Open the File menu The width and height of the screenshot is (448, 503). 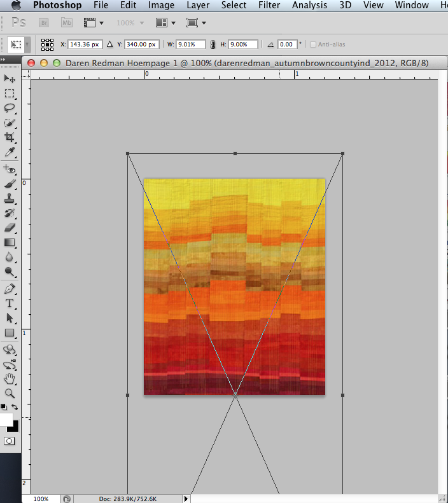click(x=101, y=5)
